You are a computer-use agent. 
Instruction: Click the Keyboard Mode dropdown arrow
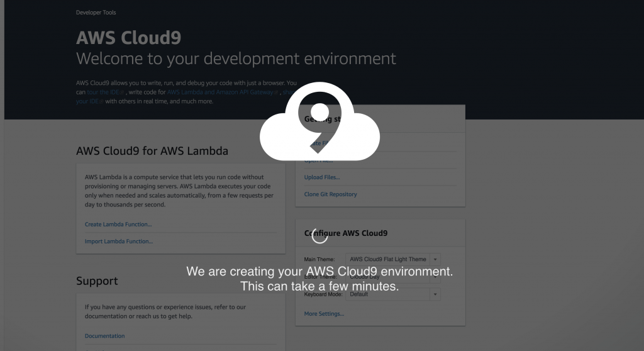click(435, 294)
